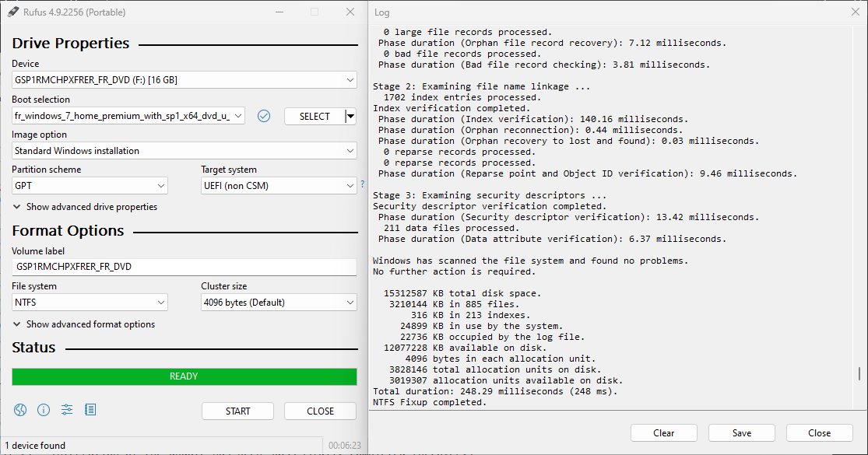Screen dimensions: 868x455
Task: Open the About information icon
Action: (43, 410)
